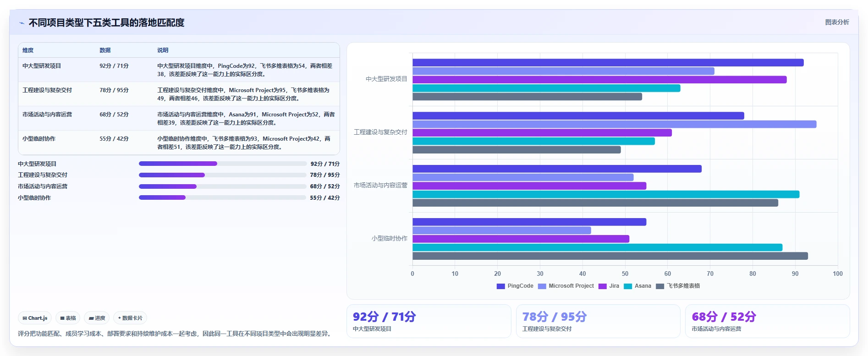868x356 pixels.
Task: Select the 进度 tag chip
Action: click(x=97, y=318)
